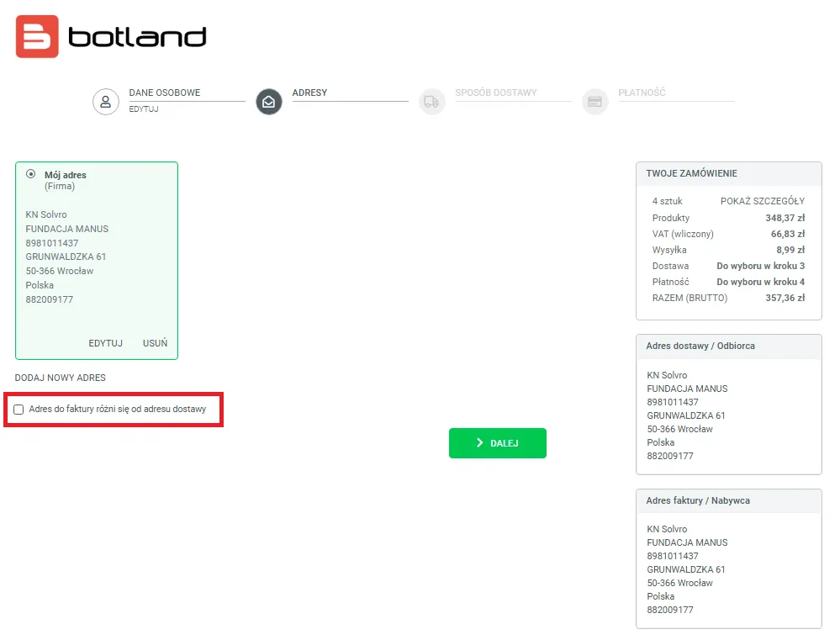This screenshot has width=840, height=640.
Task: Click the 'Botland' wordmark text
Action: click(x=137, y=37)
